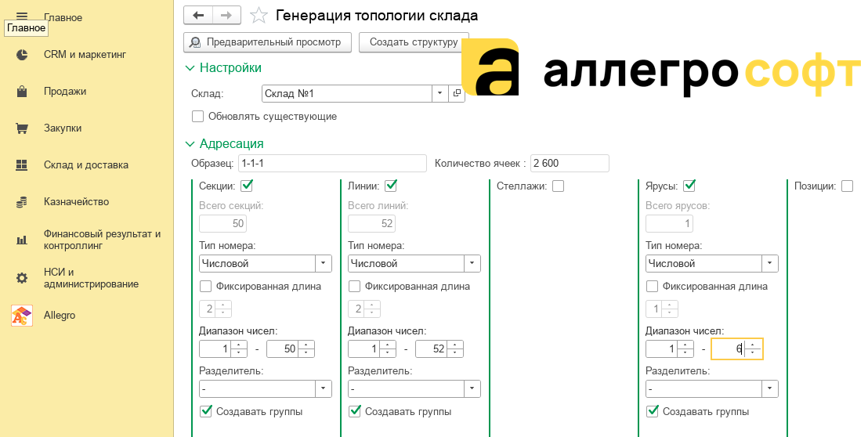This screenshot has height=437, width=868.
Task: Open the hamburger main menu icon
Action: click(x=22, y=15)
